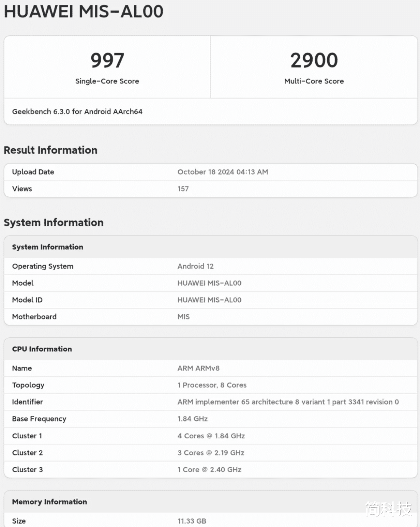The height and width of the screenshot is (527, 420).
Task: Select the Single-Core Score value 997
Action: click(107, 60)
